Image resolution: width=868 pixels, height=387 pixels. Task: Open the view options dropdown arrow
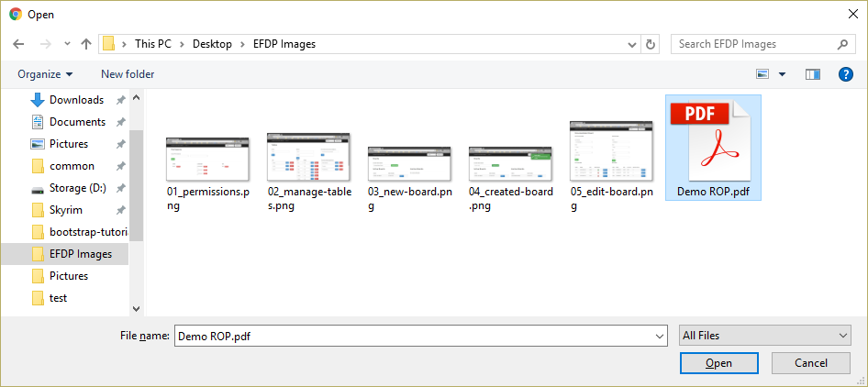[783, 74]
